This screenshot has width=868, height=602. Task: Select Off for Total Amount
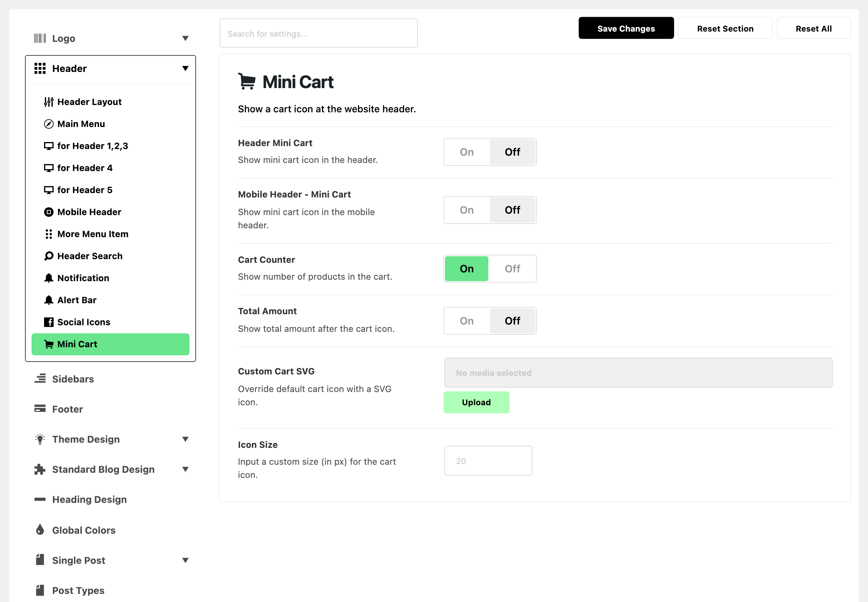512,321
